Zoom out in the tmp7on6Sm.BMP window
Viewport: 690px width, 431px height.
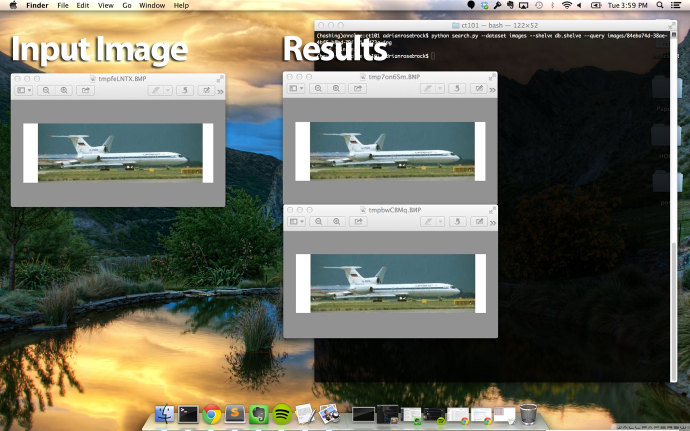click(x=318, y=88)
